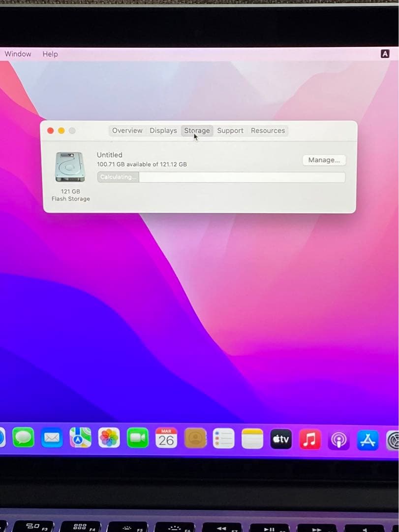Click the Manage button for storage
This screenshot has width=399, height=532.
[x=324, y=160]
